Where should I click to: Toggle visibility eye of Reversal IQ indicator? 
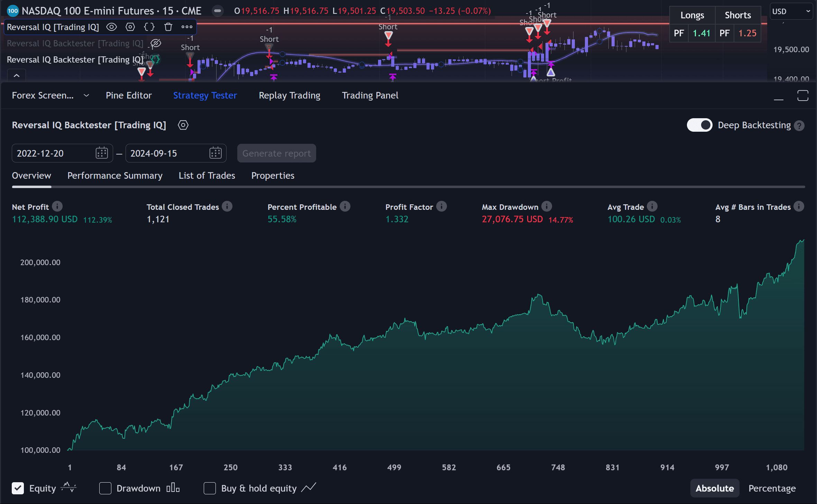(111, 27)
